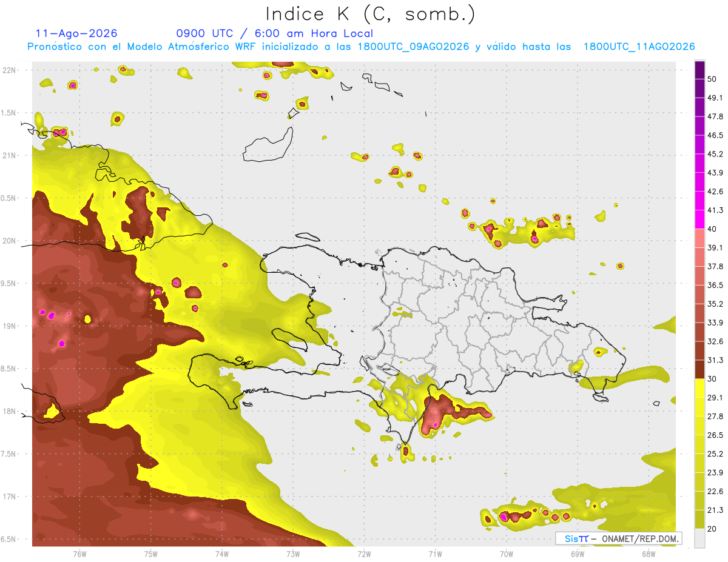Viewport: 728px width, 562px height.
Task: Click the '69W' longitude label
Action: 578,554
